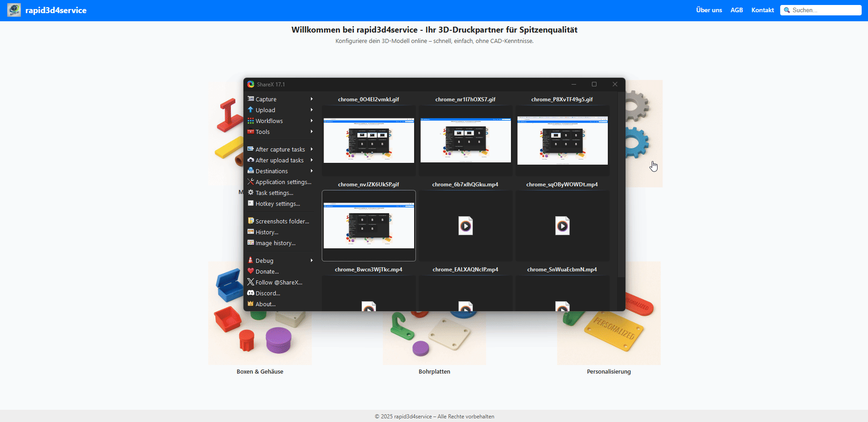Click the After capture tasks icon
This screenshot has width=868, height=422.
click(251, 149)
